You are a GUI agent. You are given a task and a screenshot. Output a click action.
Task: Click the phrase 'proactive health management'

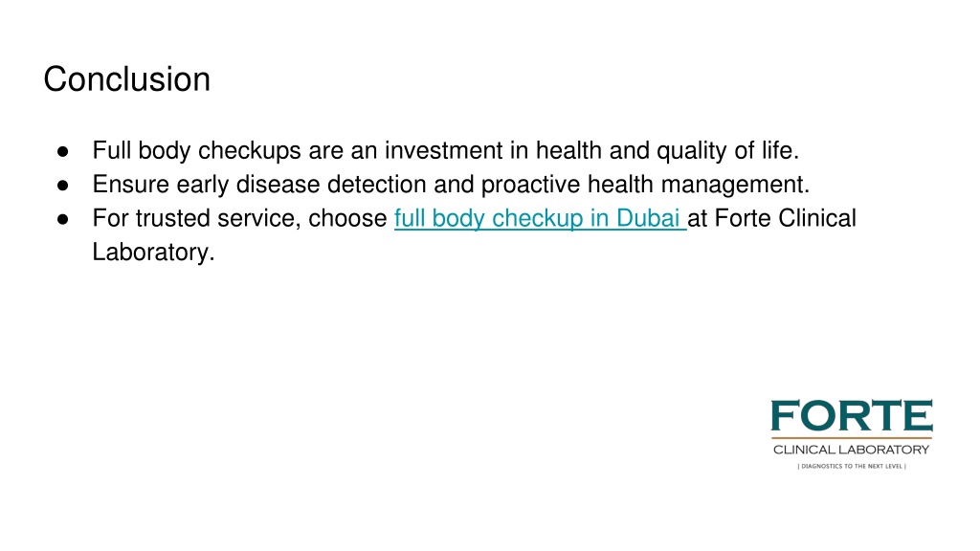coord(642,185)
